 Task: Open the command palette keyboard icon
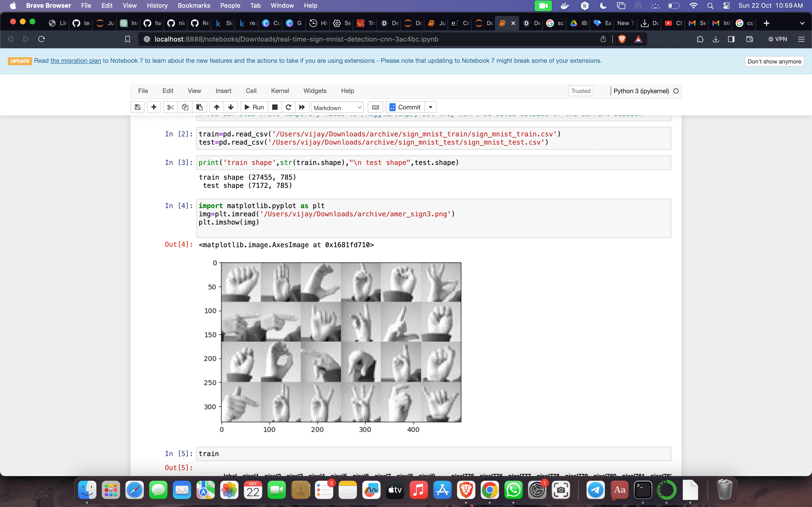pos(376,107)
